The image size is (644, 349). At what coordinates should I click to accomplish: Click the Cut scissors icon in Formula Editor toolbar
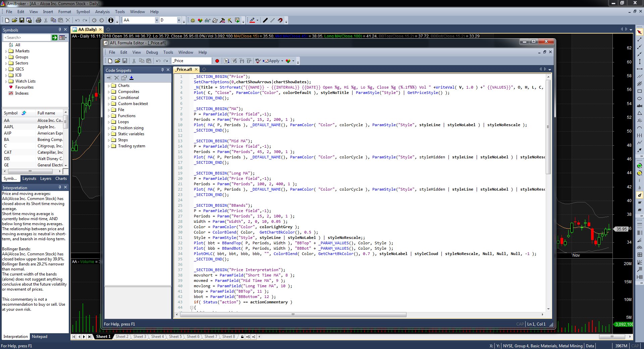[x=134, y=61]
